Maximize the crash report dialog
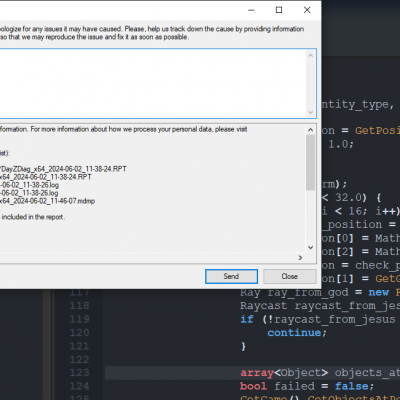400x400 pixels. [279, 10]
